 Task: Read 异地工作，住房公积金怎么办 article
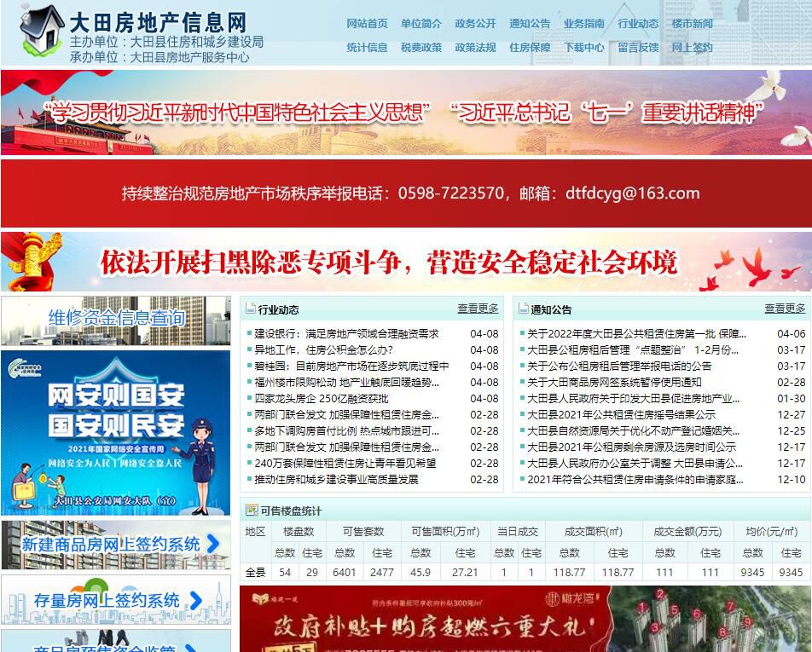[324, 350]
